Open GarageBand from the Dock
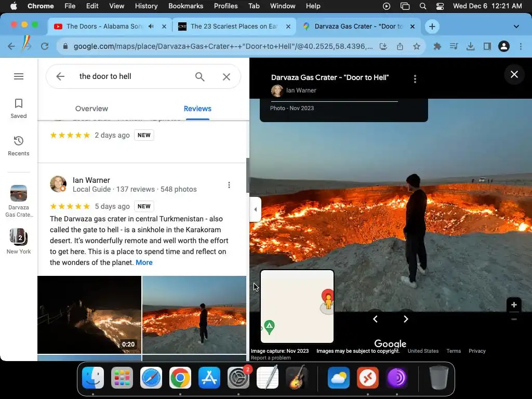532x399 pixels. click(x=297, y=378)
